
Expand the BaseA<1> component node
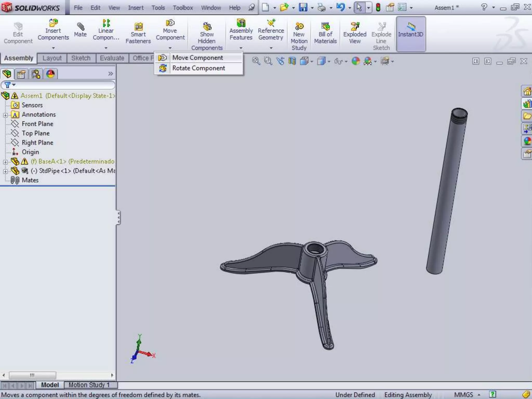click(5, 162)
